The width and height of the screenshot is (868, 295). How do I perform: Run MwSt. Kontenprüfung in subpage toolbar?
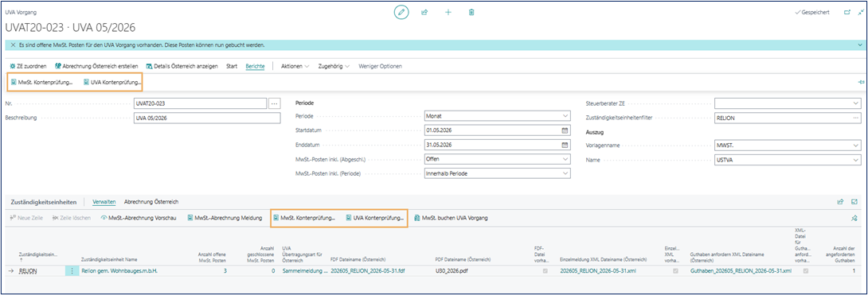(304, 218)
